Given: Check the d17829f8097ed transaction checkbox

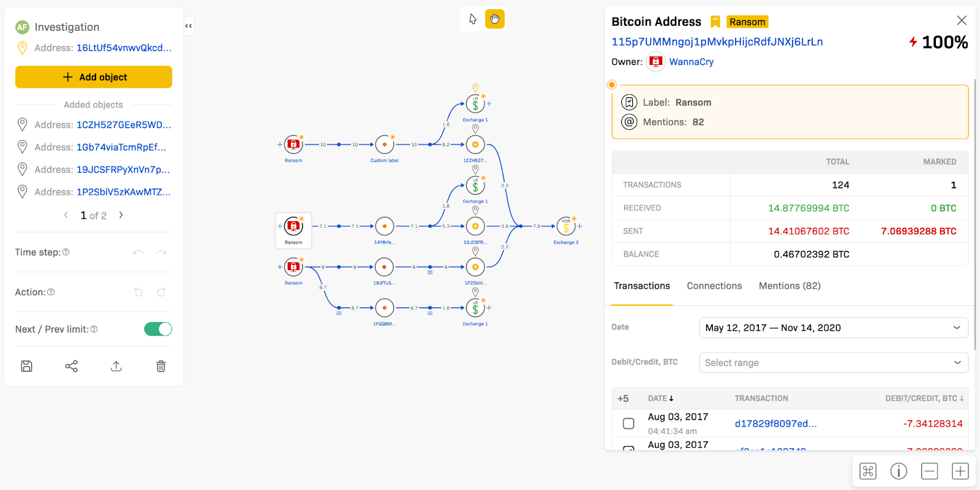Looking at the screenshot, I should (x=628, y=423).
